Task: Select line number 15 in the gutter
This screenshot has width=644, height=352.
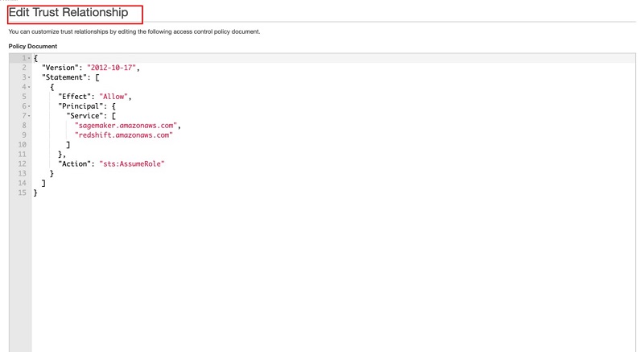Action: click(x=23, y=193)
